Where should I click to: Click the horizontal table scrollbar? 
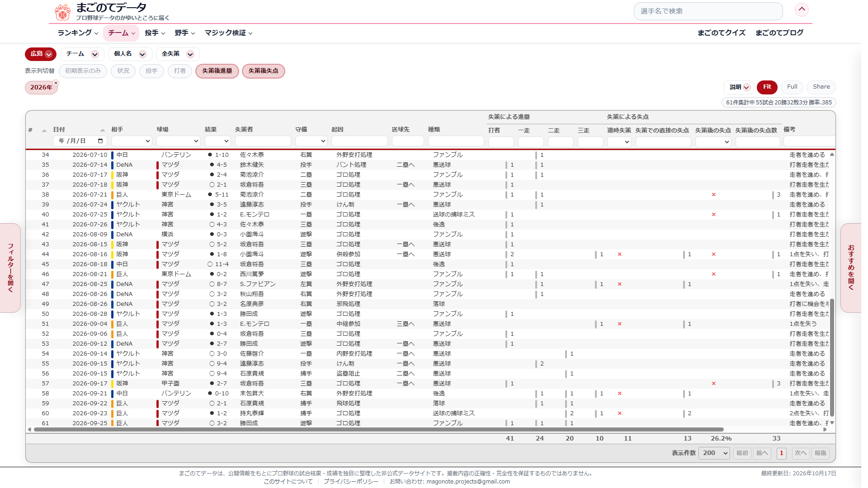(x=379, y=430)
